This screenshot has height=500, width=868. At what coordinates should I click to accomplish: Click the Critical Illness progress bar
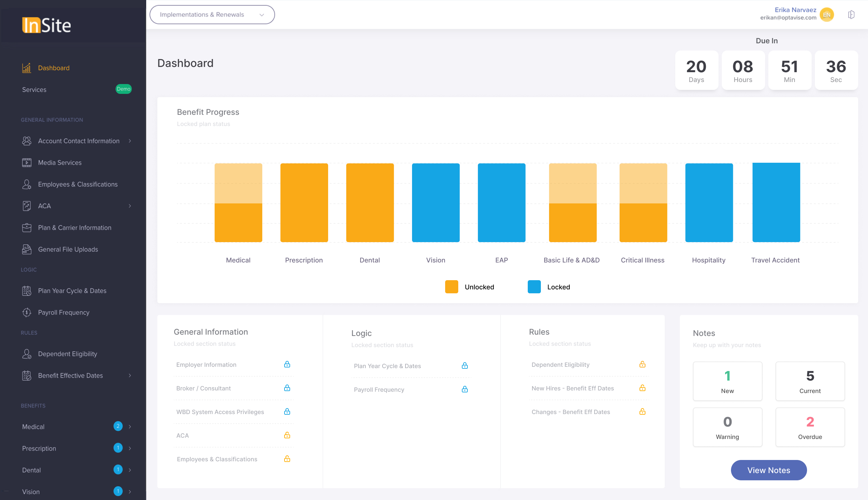click(642, 203)
